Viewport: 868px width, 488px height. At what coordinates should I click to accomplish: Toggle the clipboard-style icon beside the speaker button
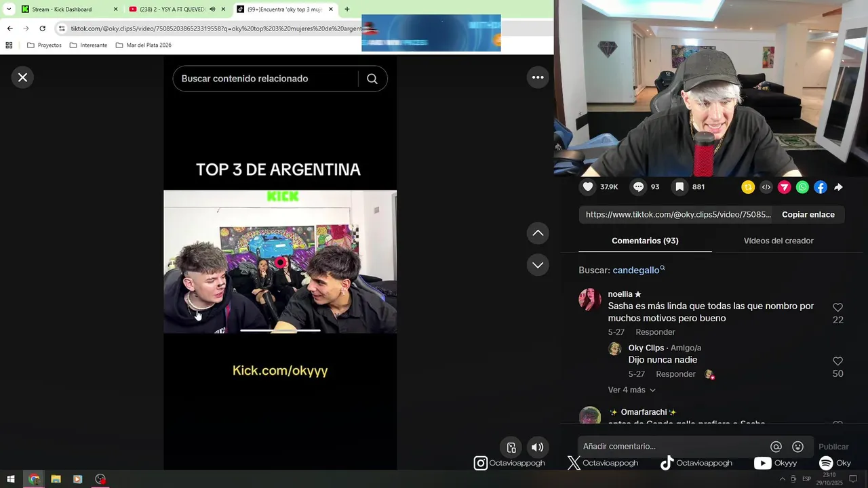pyautogui.click(x=511, y=447)
